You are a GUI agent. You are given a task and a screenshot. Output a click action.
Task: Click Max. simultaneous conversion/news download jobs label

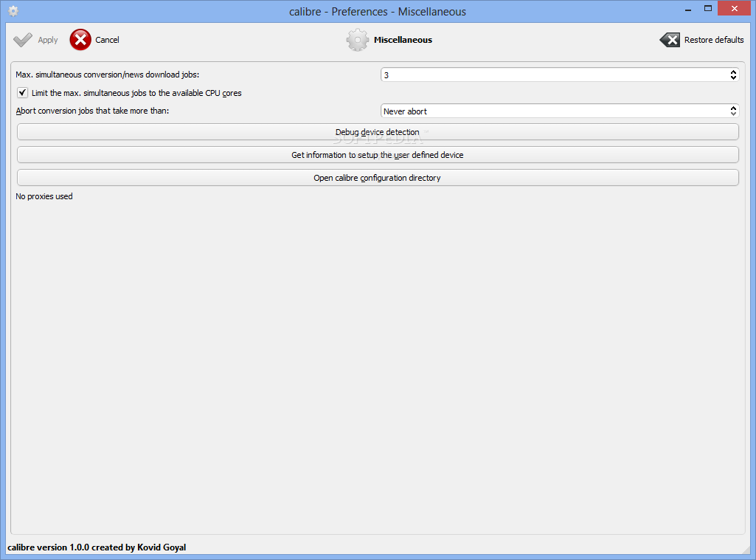coord(108,75)
